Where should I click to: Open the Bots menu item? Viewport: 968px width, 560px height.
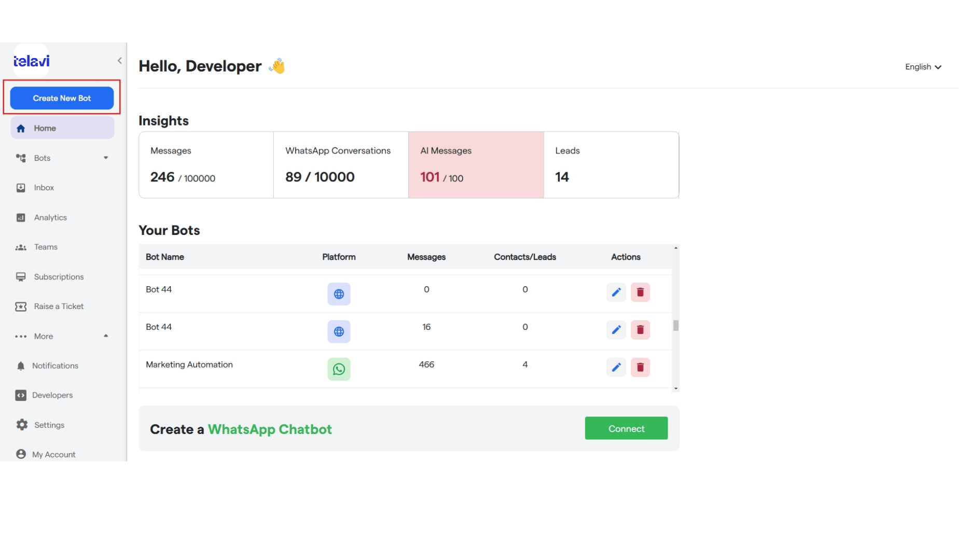click(x=62, y=158)
